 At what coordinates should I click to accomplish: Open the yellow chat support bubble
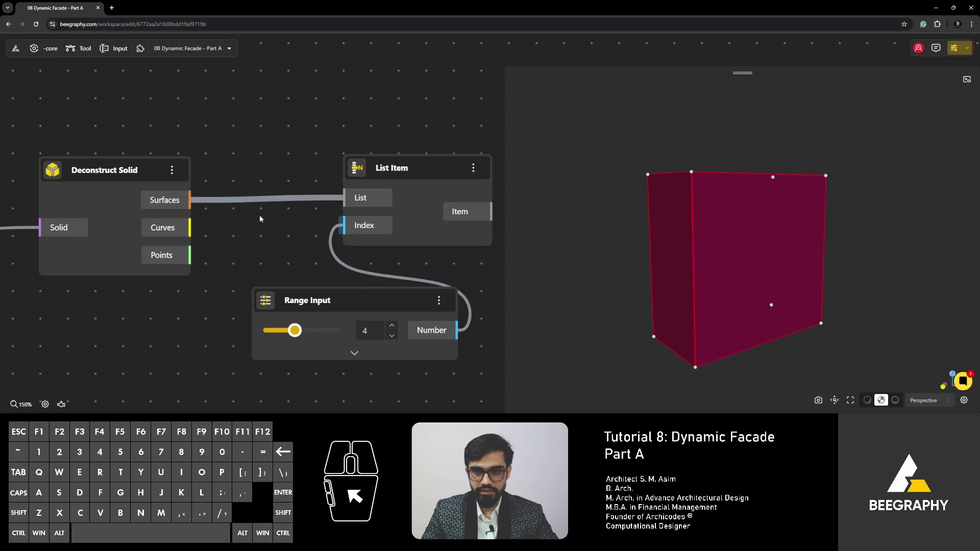tap(963, 381)
